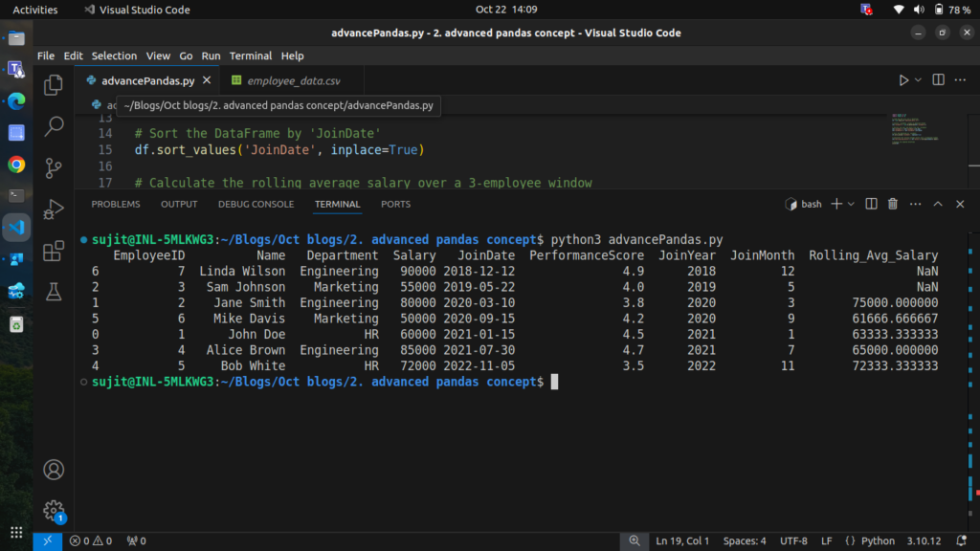Open the Terminal menu in menu bar
Viewport: 980px width, 551px height.
click(251, 55)
